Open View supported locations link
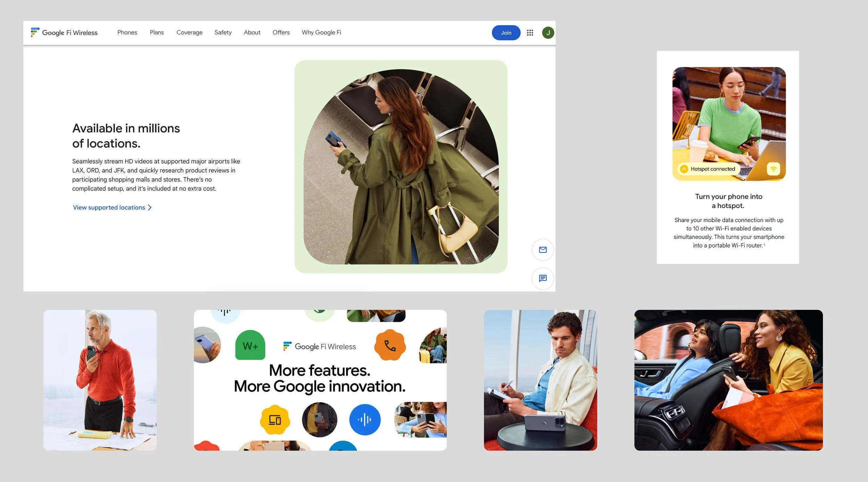 click(108, 207)
